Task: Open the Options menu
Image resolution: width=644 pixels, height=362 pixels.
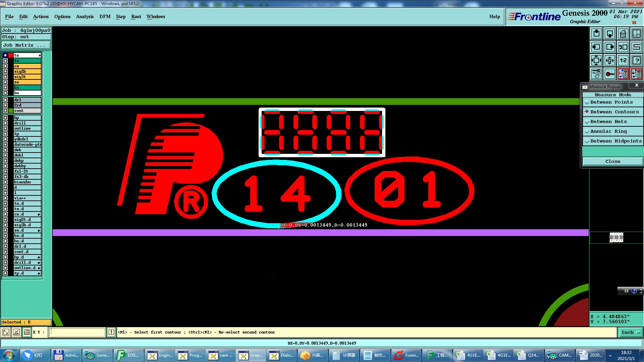Action: (x=62, y=17)
